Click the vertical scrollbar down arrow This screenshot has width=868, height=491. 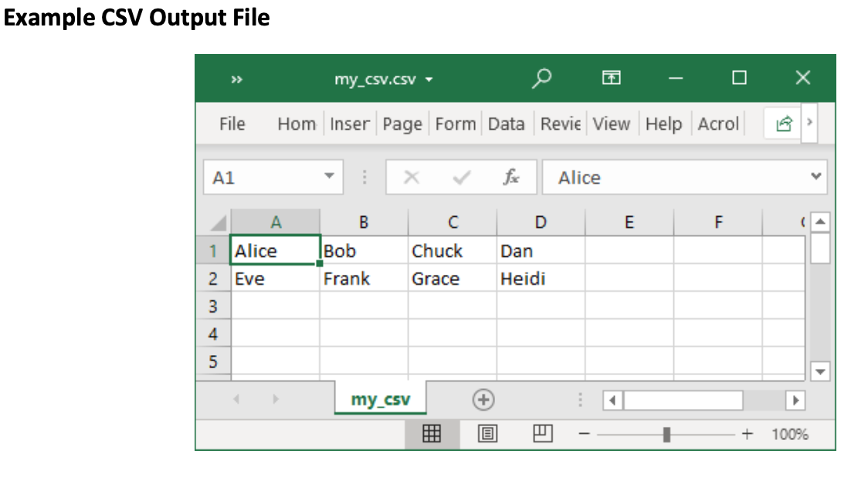[820, 371]
